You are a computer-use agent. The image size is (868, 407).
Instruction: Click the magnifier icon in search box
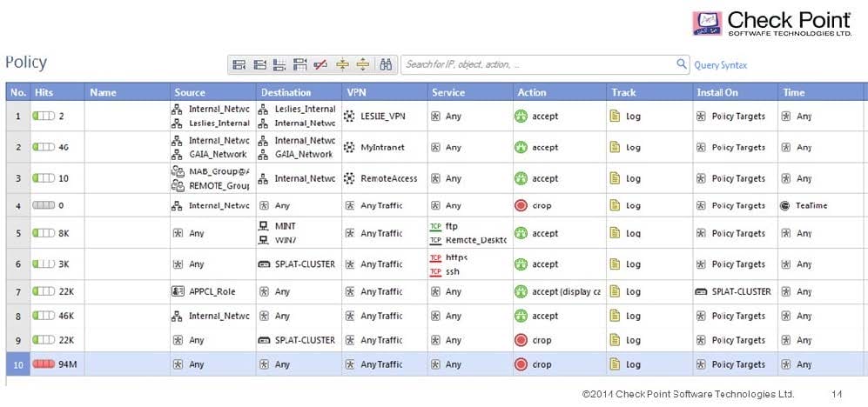click(x=682, y=64)
